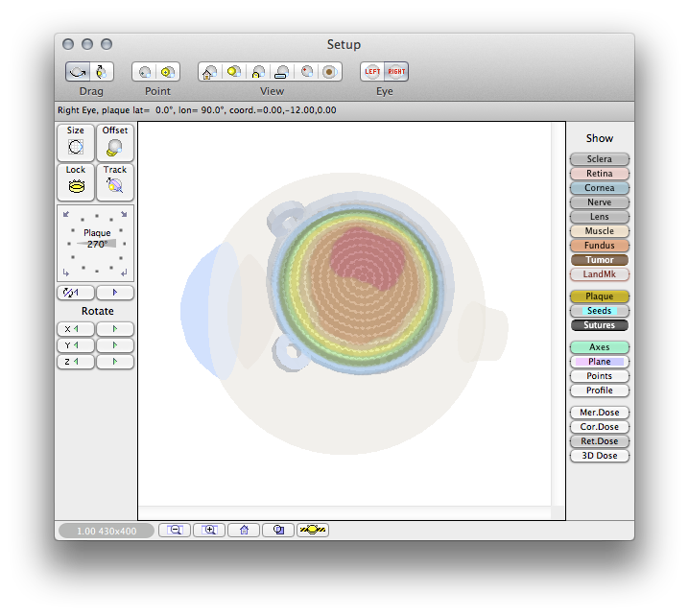Select the RIGHT eye button
The image size is (689, 616).
pyautogui.click(x=396, y=72)
